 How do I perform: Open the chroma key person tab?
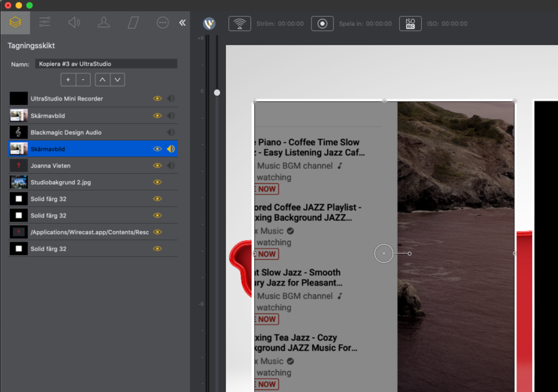103,23
